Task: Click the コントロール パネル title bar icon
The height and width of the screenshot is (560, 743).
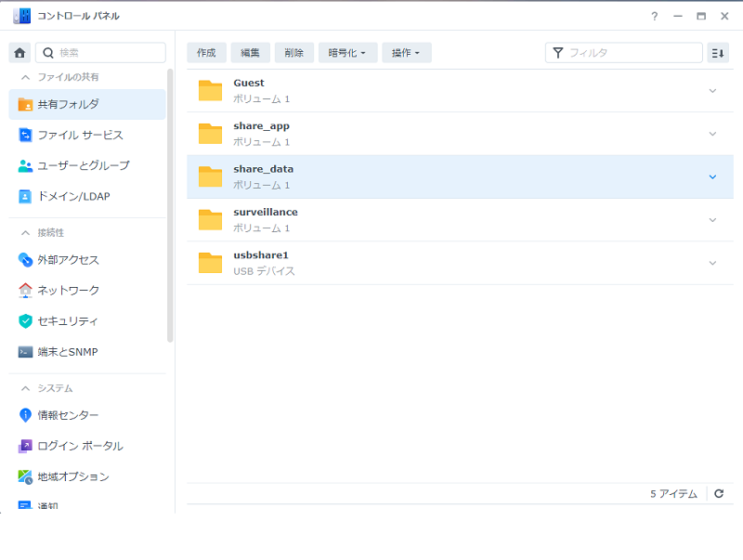Action: tap(21, 16)
